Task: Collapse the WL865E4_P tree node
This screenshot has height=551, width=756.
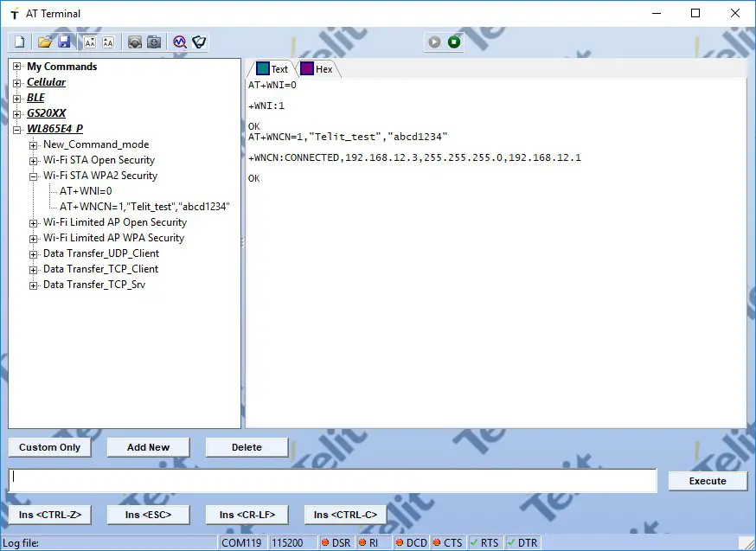Action: point(17,130)
